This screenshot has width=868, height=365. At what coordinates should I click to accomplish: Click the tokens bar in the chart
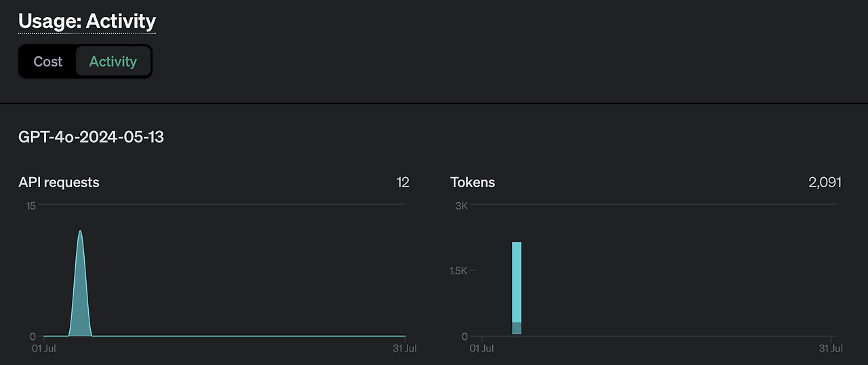[x=517, y=288]
